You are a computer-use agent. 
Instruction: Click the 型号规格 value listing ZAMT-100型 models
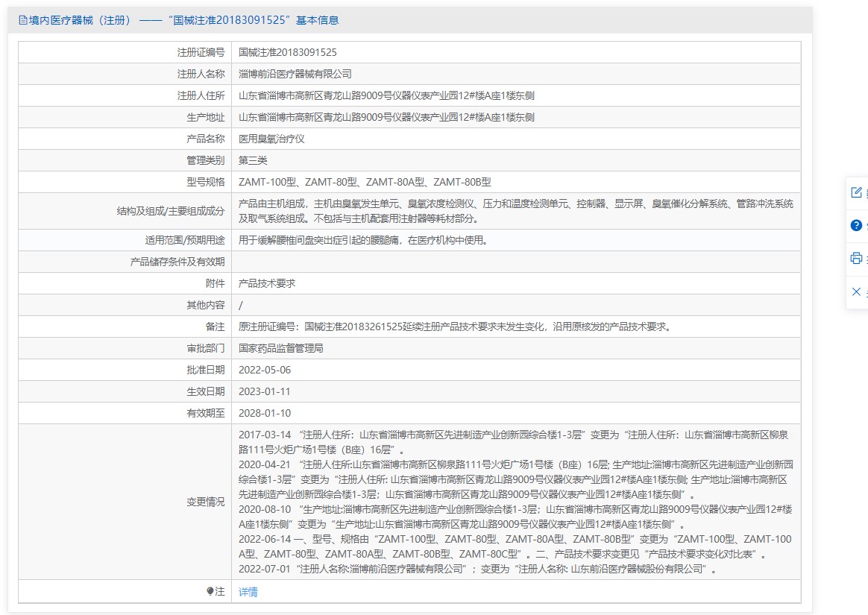(x=365, y=182)
